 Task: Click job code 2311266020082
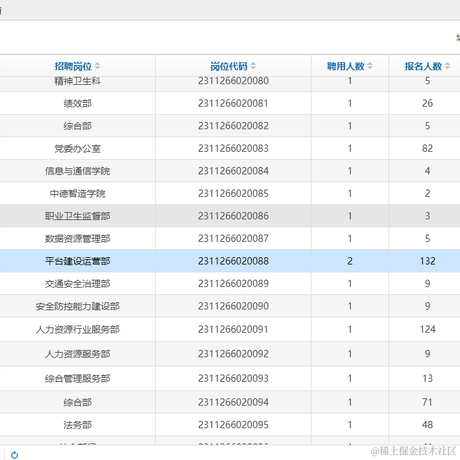point(233,126)
